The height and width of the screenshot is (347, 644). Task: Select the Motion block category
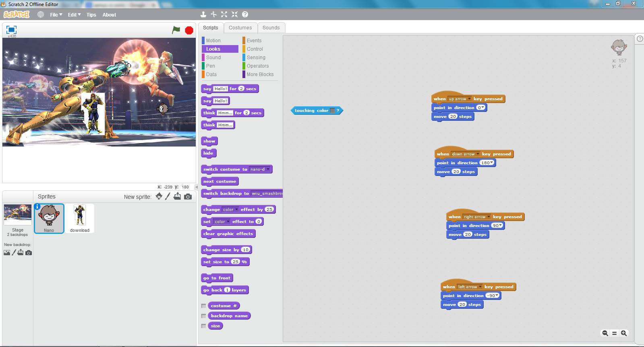(220, 41)
